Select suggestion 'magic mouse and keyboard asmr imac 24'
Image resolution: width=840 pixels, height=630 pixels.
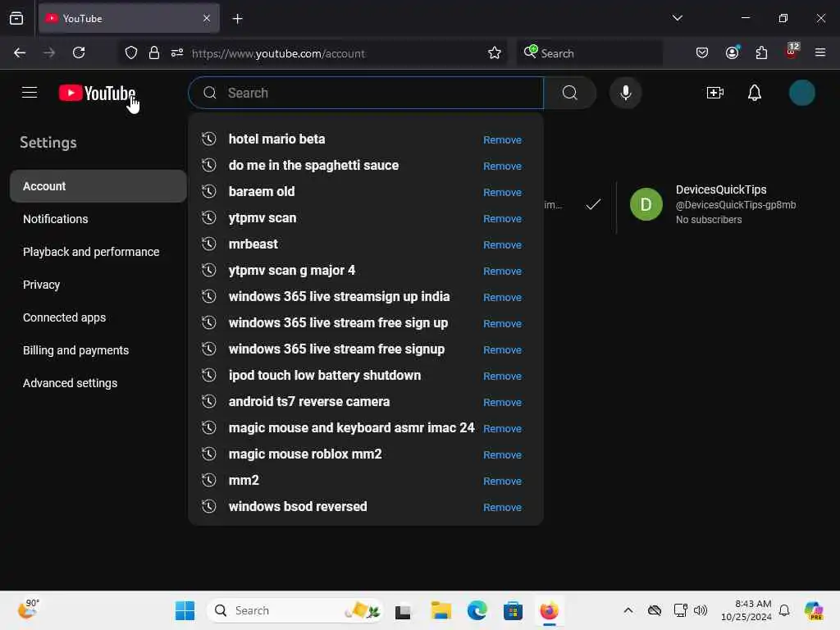tap(351, 428)
